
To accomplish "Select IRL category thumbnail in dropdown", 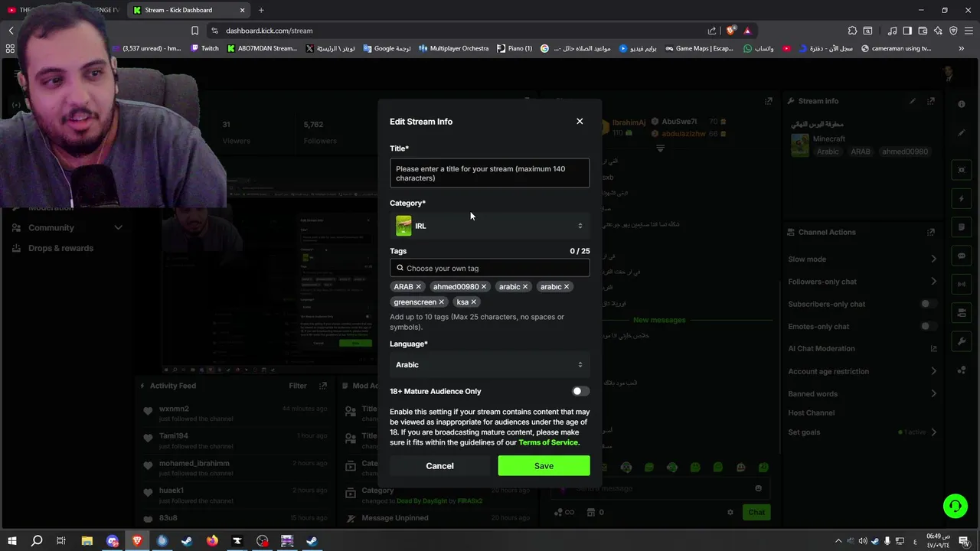I will (403, 226).
